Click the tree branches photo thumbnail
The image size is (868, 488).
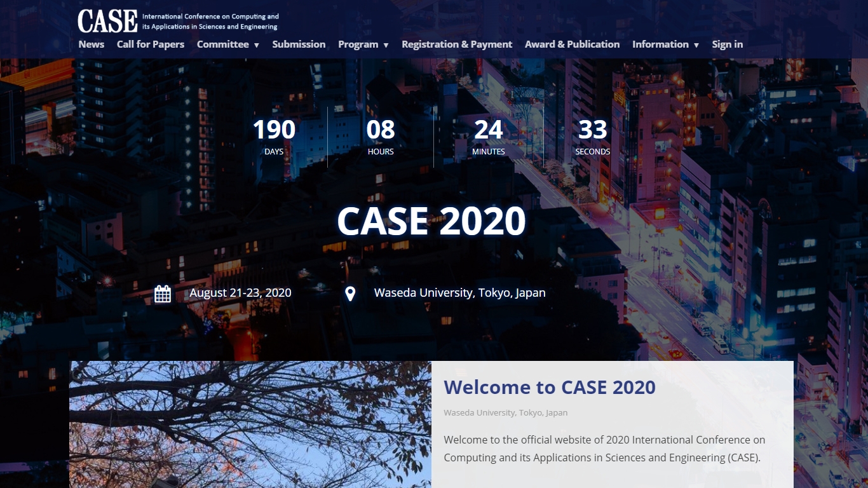pyautogui.click(x=250, y=424)
